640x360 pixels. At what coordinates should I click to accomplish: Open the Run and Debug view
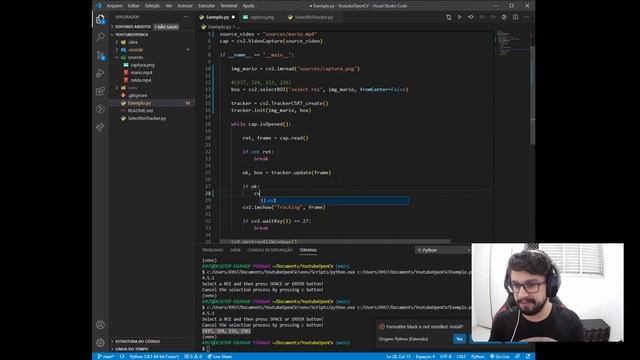[100, 73]
